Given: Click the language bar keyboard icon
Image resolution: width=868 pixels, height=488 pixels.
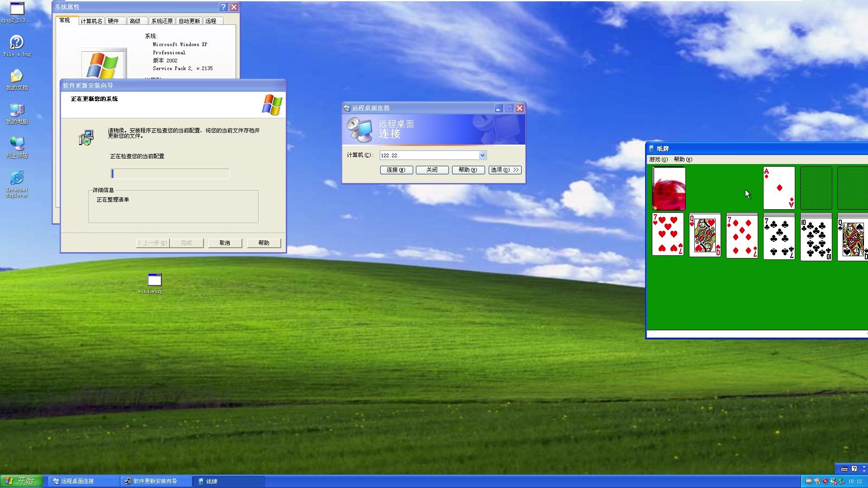Looking at the screenshot, I should coord(844,469).
